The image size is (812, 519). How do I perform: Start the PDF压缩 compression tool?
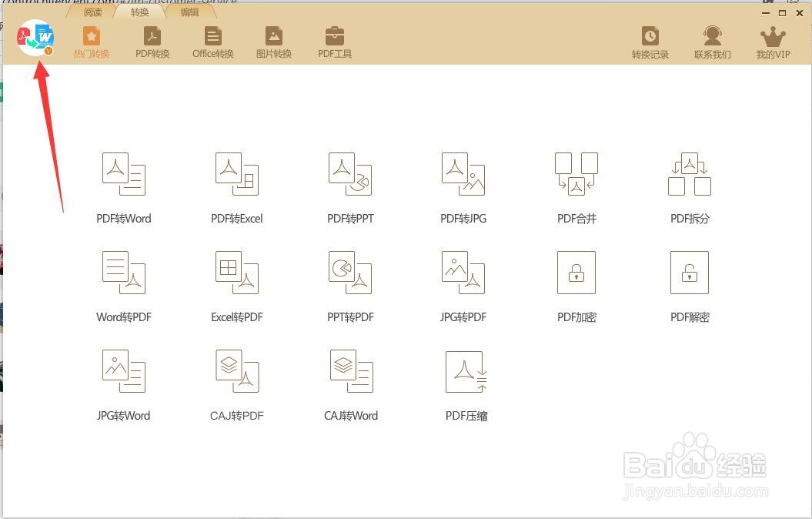[466, 385]
